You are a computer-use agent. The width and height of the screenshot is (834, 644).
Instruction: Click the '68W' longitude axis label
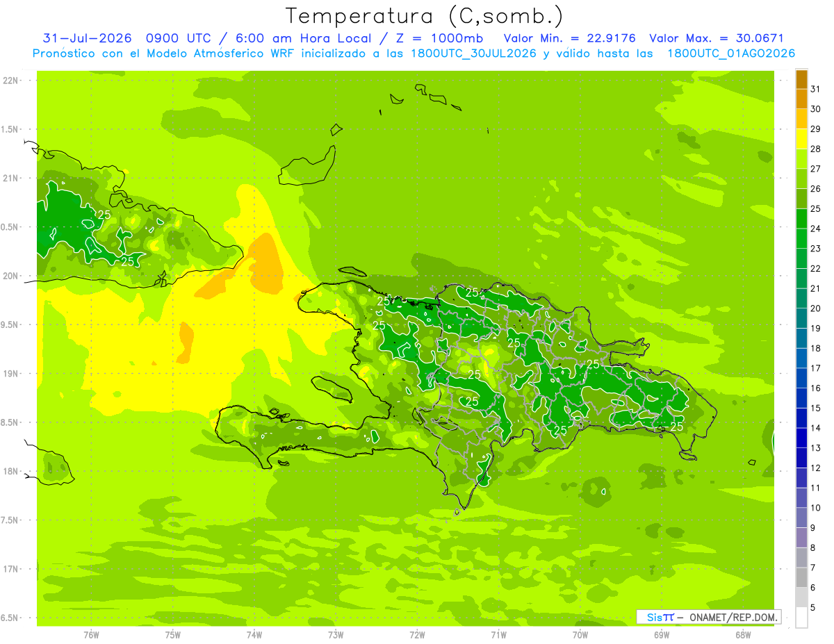[743, 636]
